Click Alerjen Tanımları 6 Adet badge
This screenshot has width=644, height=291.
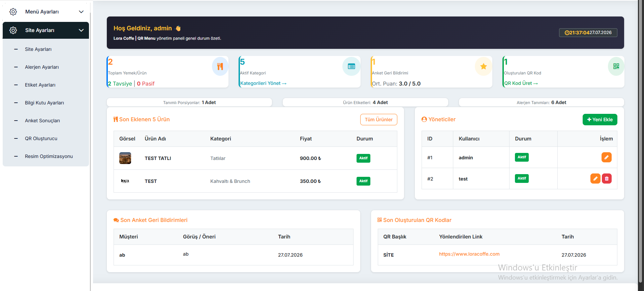[x=542, y=102]
